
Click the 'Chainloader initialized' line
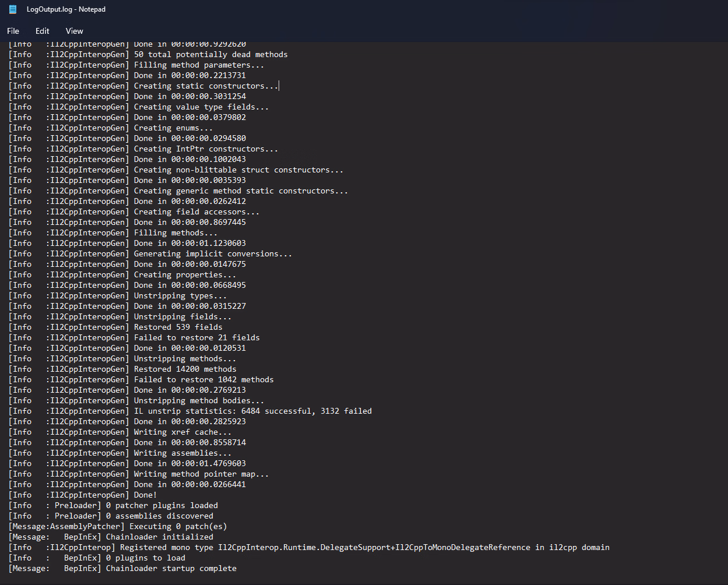click(x=111, y=537)
